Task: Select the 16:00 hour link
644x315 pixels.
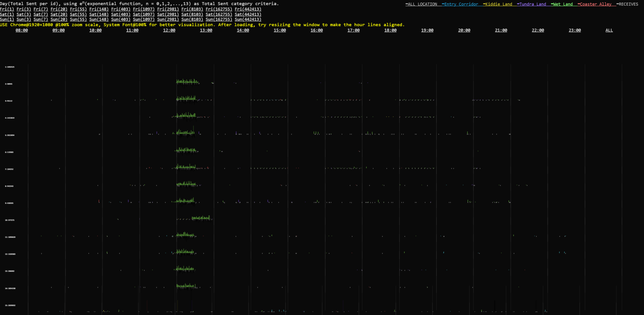Action: [317, 30]
